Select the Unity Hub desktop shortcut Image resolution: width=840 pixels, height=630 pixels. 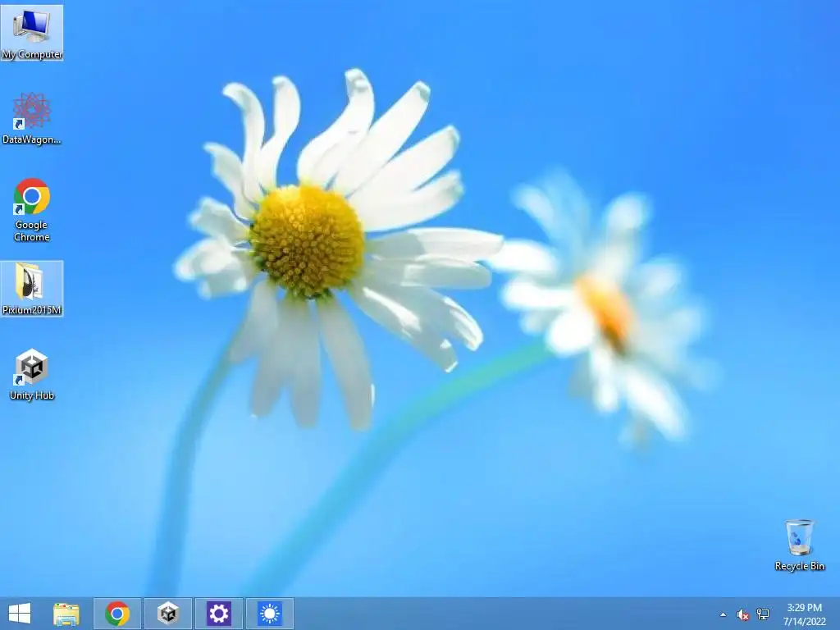32,374
